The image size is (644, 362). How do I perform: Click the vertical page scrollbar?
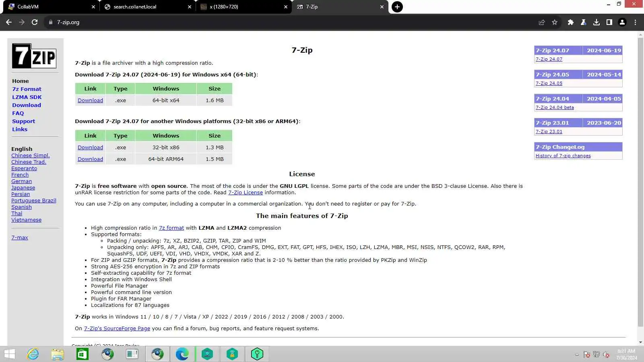tap(640, 182)
